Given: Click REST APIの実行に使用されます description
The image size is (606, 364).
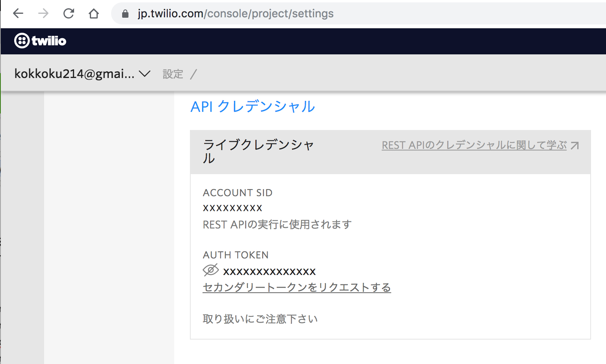Looking at the screenshot, I should [x=277, y=225].
